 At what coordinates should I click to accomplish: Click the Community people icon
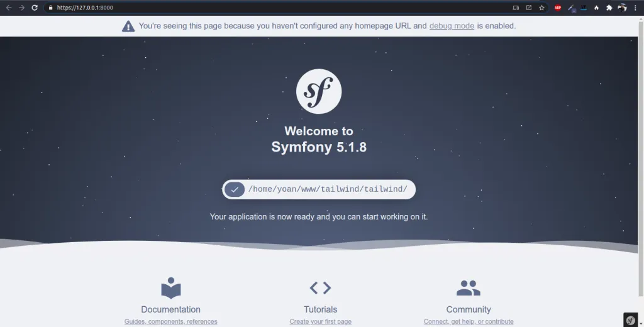click(468, 288)
